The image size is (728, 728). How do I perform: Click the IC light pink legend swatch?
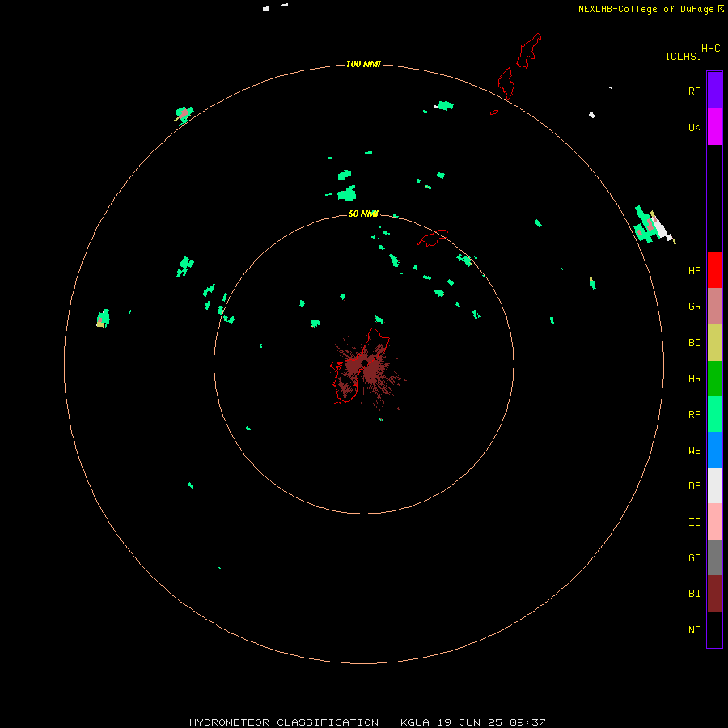coord(714,522)
